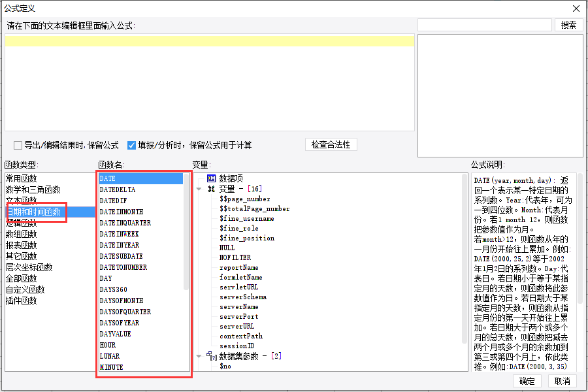Select the serverSchema variable
The width and height of the screenshot is (588, 392).
tap(243, 297)
